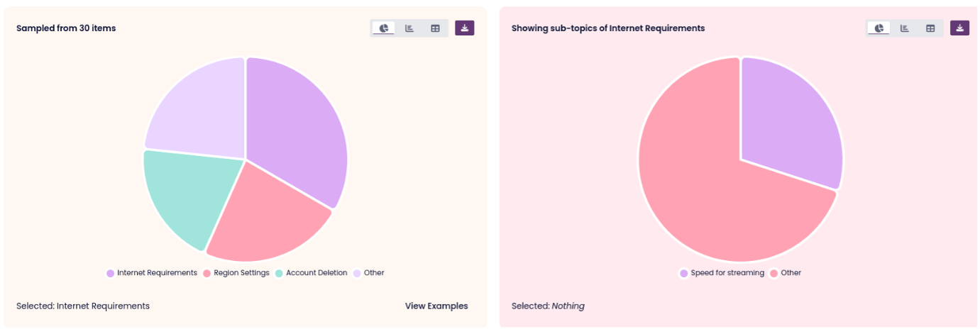Switch left chart to pie view

coord(384,28)
